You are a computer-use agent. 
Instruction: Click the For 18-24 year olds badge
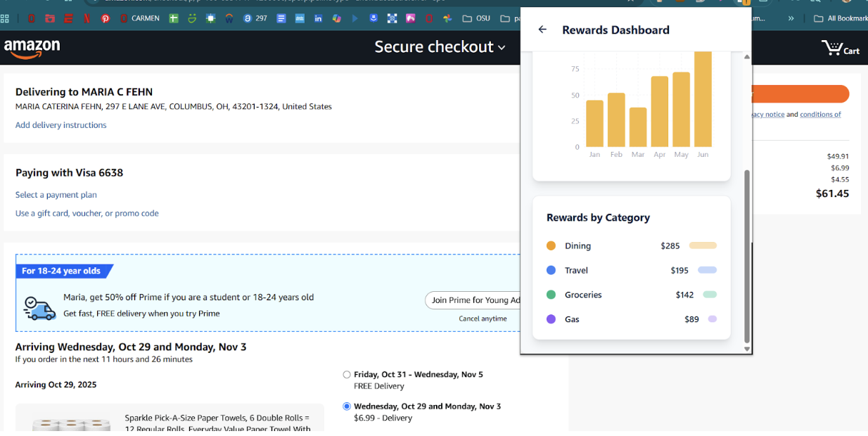point(64,271)
